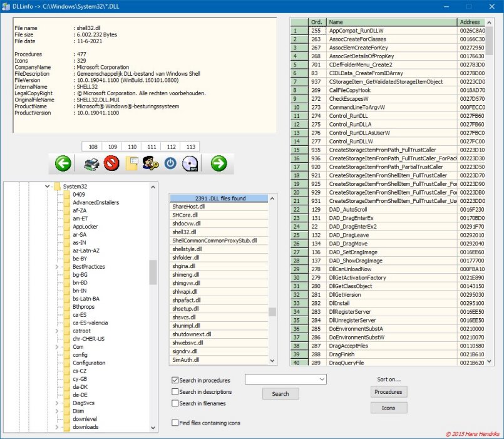Click the DLL file list scrollbar thumb

tap(272, 312)
